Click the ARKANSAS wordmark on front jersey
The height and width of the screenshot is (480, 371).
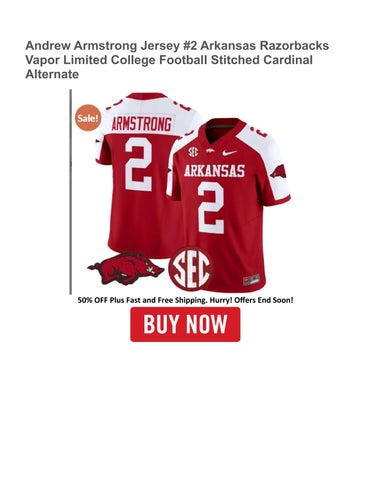tap(214, 171)
